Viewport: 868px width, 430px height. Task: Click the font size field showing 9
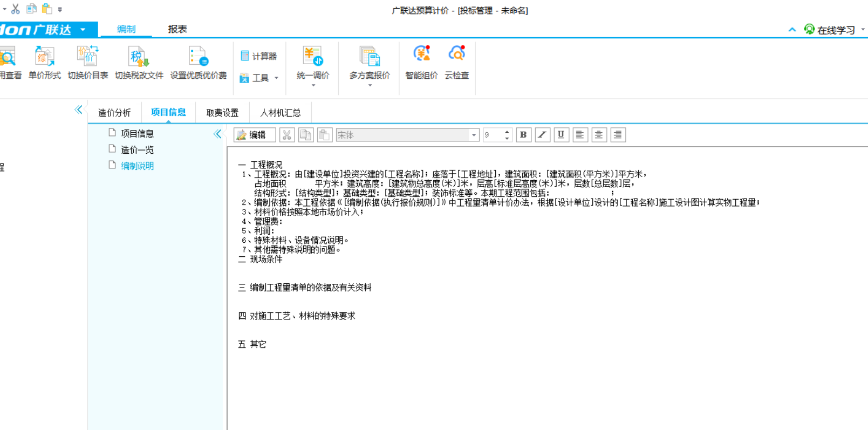[x=493, y=135]
